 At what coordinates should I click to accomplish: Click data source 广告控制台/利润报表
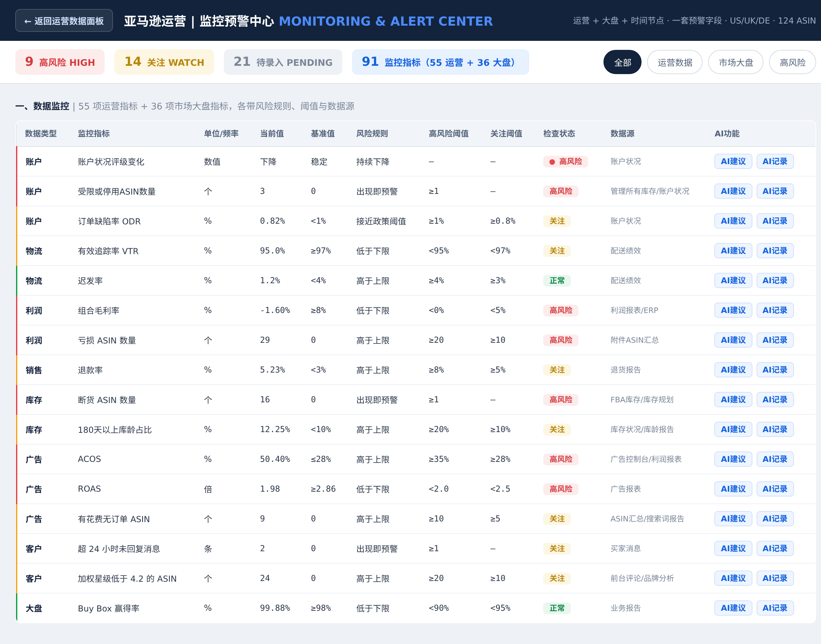tap(646, 459)
